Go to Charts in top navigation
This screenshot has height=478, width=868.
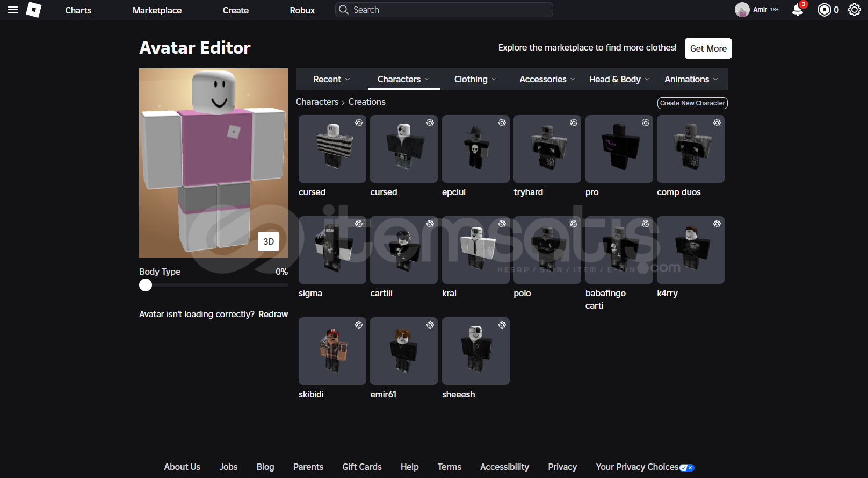click(78, 10)
